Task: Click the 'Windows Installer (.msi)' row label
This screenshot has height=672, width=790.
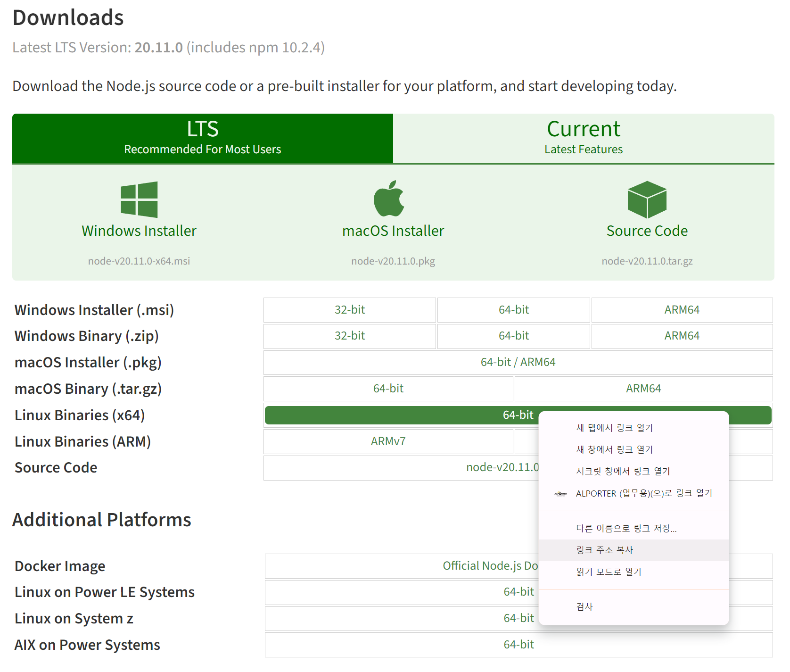Action: [94, 310]
